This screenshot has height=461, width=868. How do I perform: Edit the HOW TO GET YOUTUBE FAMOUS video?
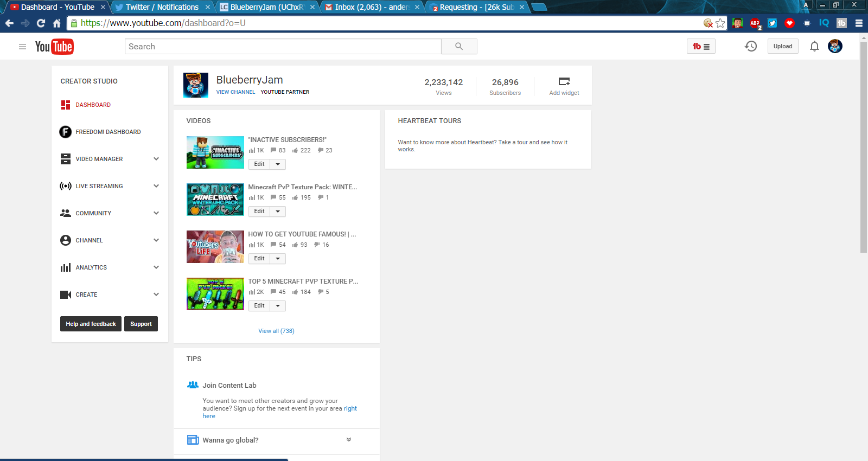(259, 259)
